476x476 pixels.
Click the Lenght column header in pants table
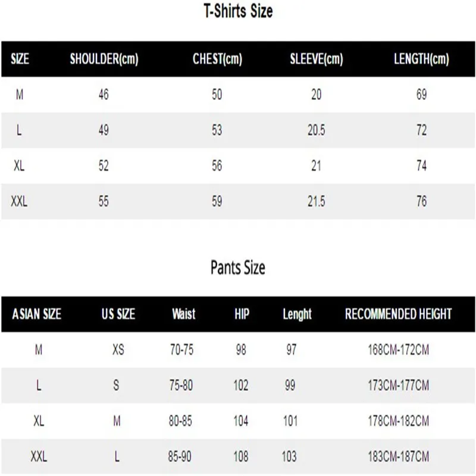tap(297, 314)
